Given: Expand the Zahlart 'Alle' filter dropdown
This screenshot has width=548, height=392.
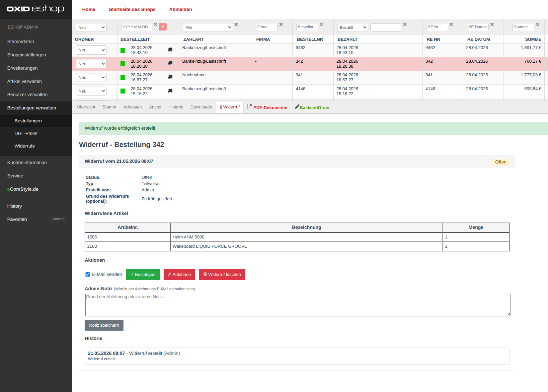Looking at the screenshot, I should 208,27.
